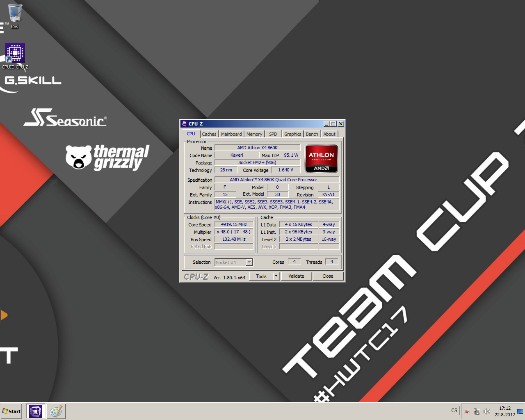Viewport: 525px width, 420px height.
Task: Click the Threads value 4
Action: coord(332,262)
